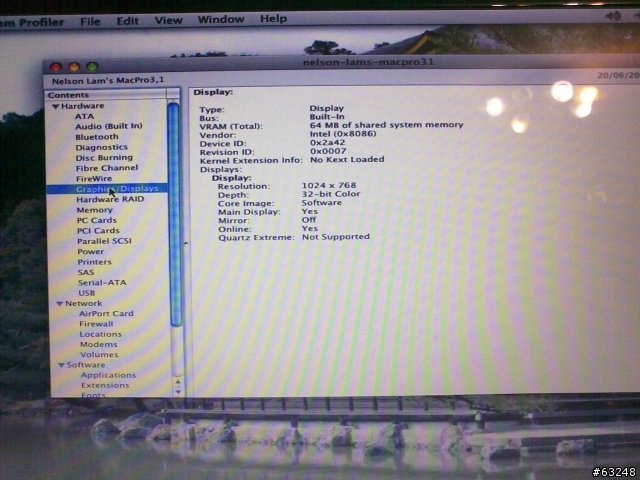Click the Quartz Extreme 'Not Supported' value
This screenshot has width=640, height=480.
pyautogui.click(x=336, y=237)
